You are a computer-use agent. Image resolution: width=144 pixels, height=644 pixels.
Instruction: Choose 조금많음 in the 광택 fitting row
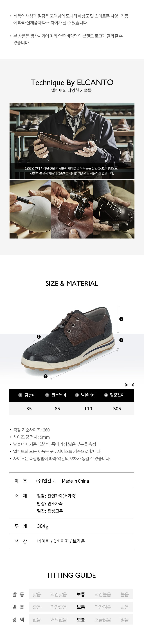(x=103, y=620)
